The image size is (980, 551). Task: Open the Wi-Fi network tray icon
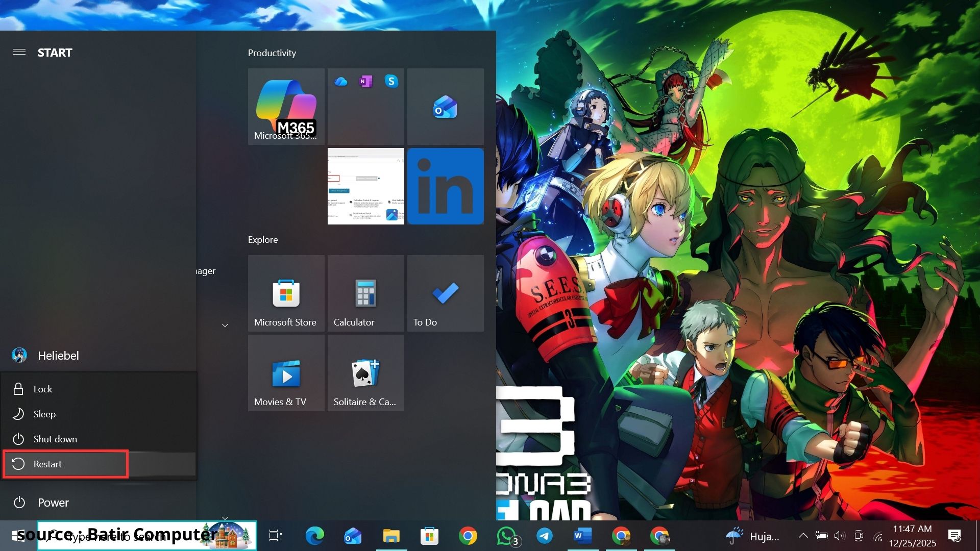878,536
